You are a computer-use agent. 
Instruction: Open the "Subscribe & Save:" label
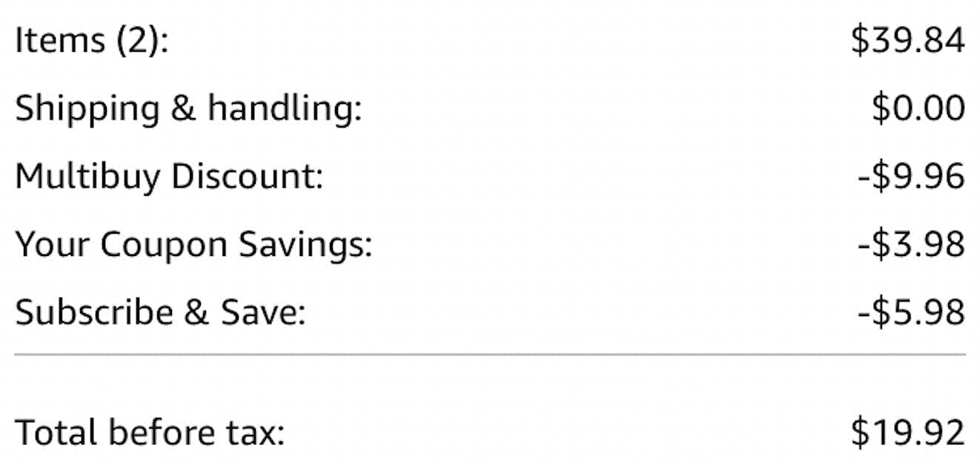(160, 312)
